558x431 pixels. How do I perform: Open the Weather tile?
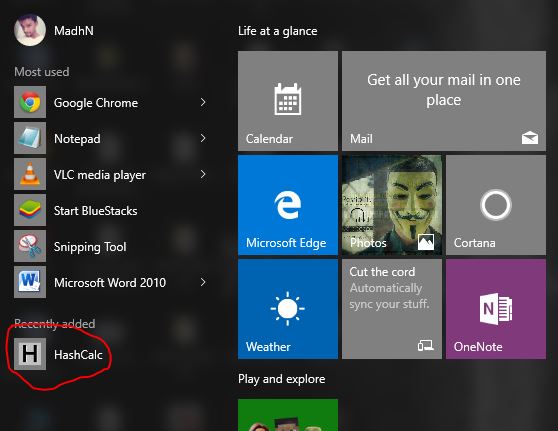(x=288, y=309)
